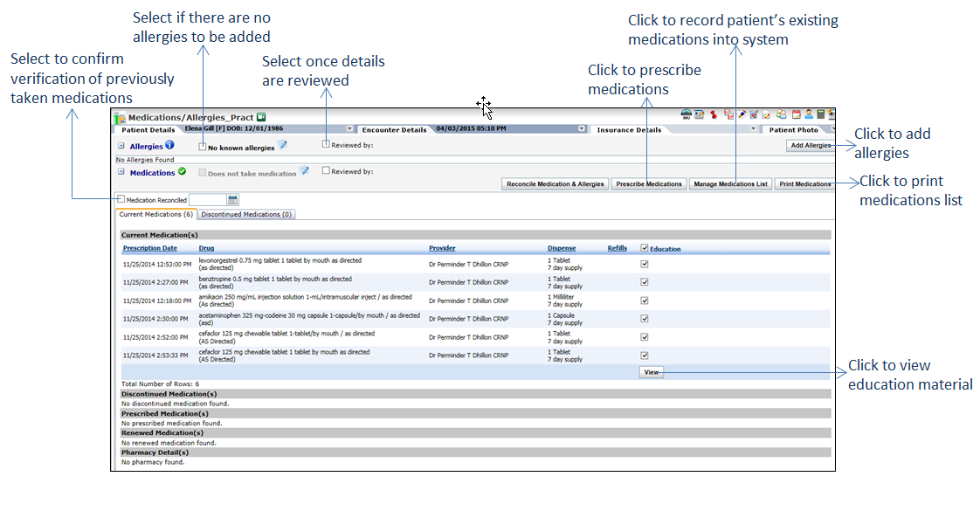Collapse the Allergies section
The width and height of the screenshot is (980, 511).
tap(121, 147)
